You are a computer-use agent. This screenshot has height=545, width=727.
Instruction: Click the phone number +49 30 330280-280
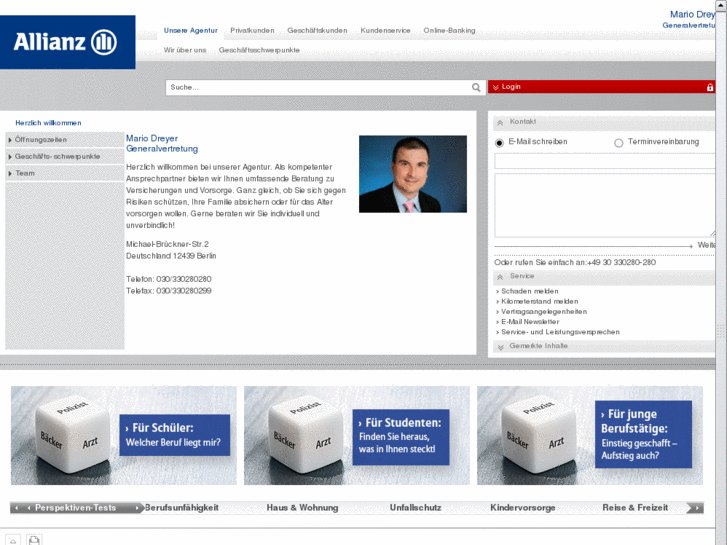[621, 263]
